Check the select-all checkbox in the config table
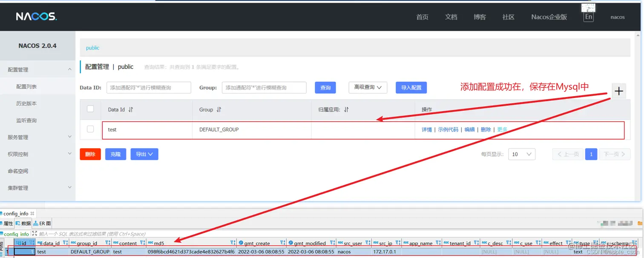 90,109
